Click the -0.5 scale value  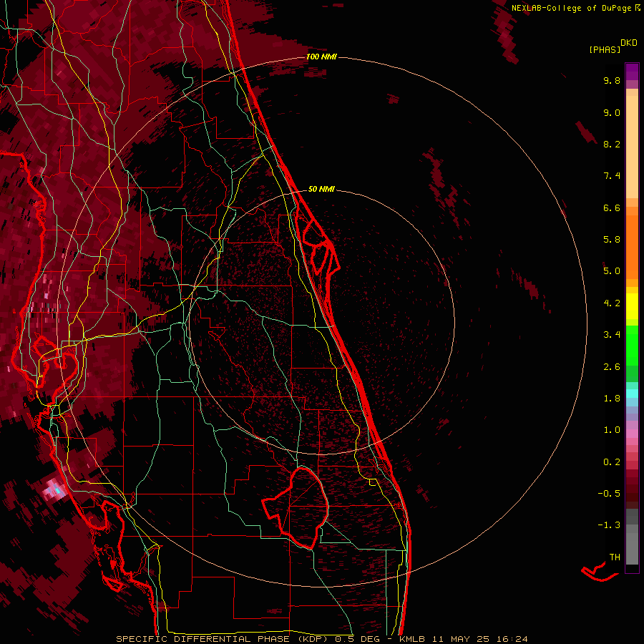[x=609, y=494]
